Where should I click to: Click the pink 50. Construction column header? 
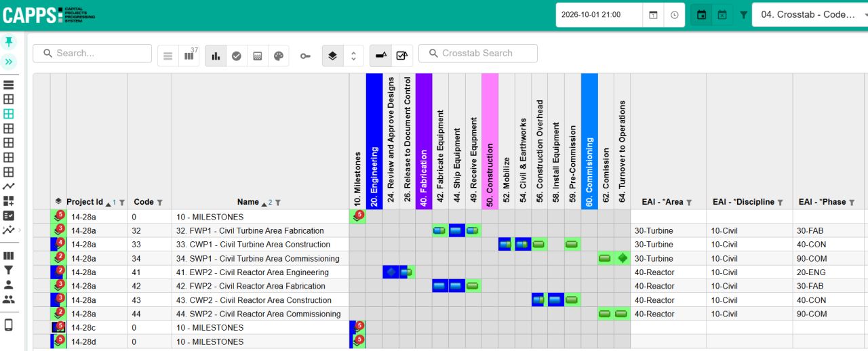pos(490,141)
